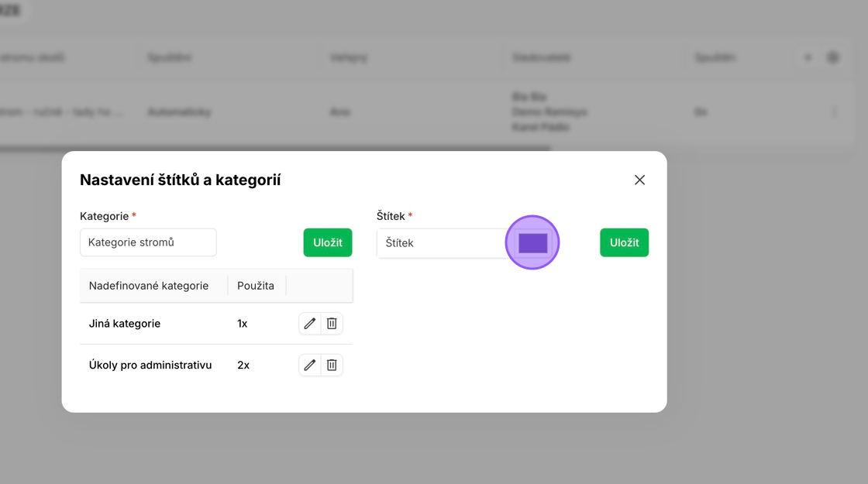Screen dimensions: 868x484
Task: Save the category with Uložit button
Action: [328, 242]
